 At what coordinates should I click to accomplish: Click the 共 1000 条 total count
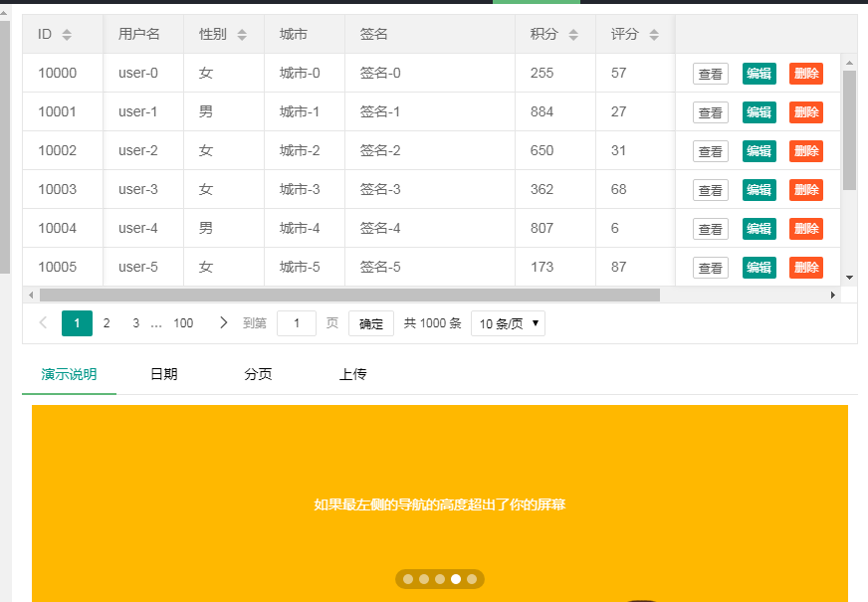[x=432, y=323]
